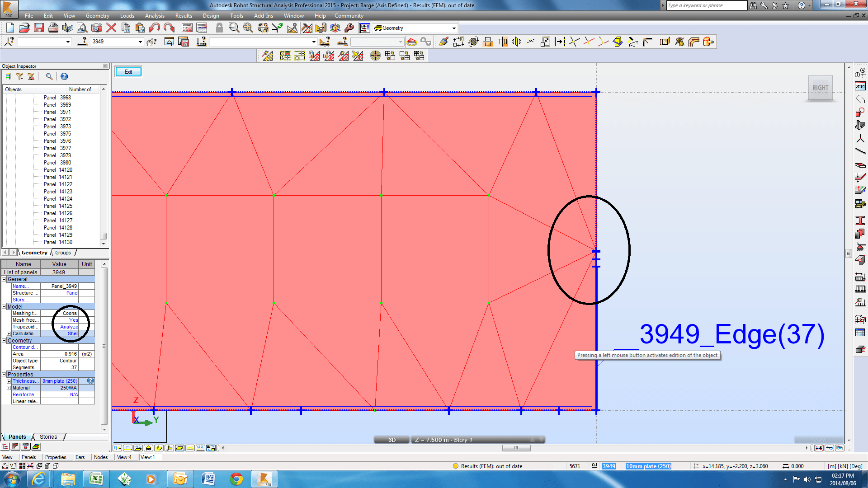The image size is (868, 488).
Task: Expand the Material row in properties
Action: pyautogui.click(x=9, y=388)
